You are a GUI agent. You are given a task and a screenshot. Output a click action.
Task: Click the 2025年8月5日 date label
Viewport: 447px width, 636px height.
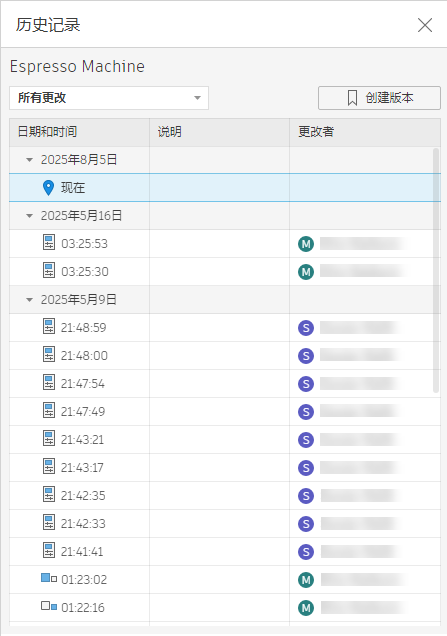(x=79, y=160)
